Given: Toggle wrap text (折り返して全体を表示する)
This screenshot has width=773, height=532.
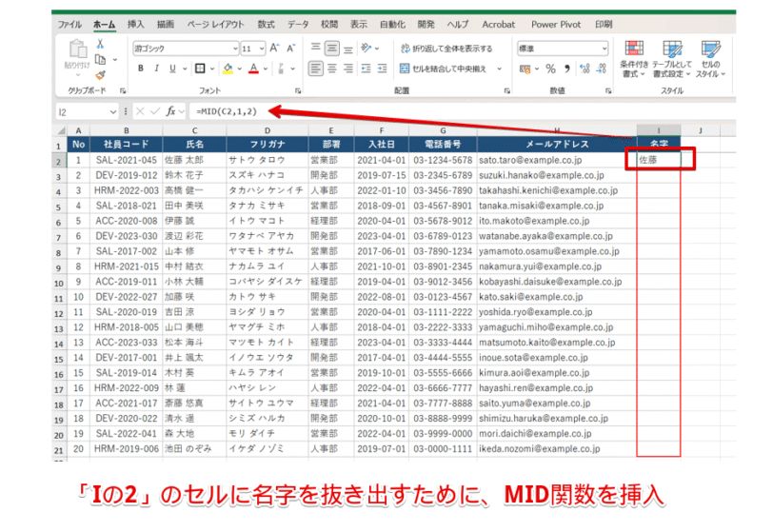Looking at the screenshot, I should click(x=446, y=49).
